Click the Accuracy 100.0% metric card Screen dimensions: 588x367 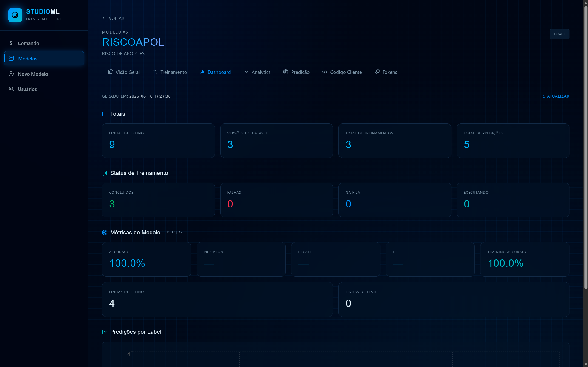coord(147,259)
